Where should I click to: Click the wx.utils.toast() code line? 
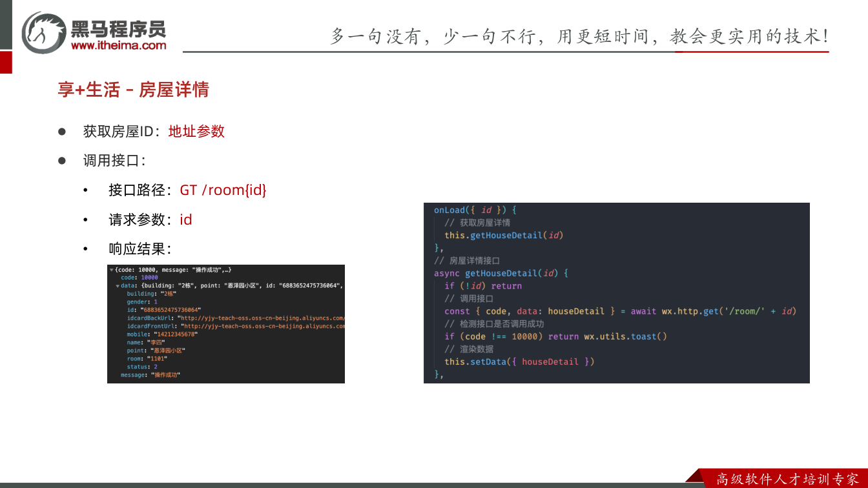(x=555, y=336)
